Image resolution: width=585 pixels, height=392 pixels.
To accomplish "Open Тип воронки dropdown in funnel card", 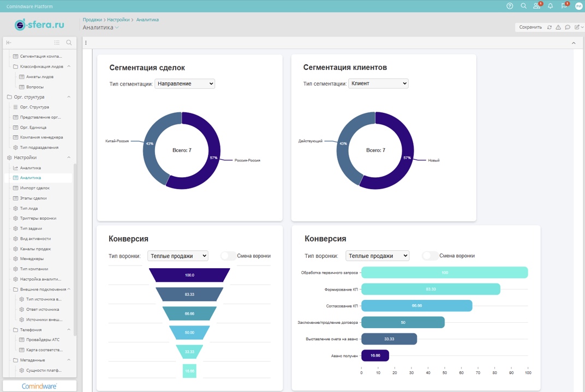I will coord(178,256).
